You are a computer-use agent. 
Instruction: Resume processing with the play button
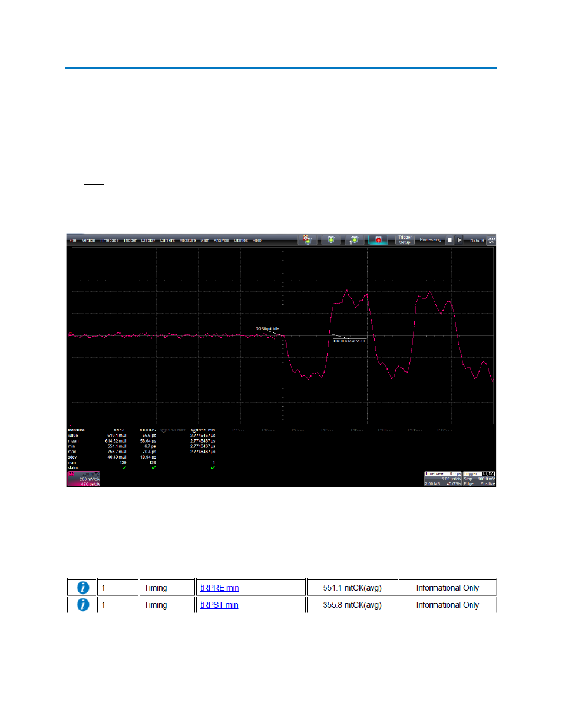tap(459, 240)
